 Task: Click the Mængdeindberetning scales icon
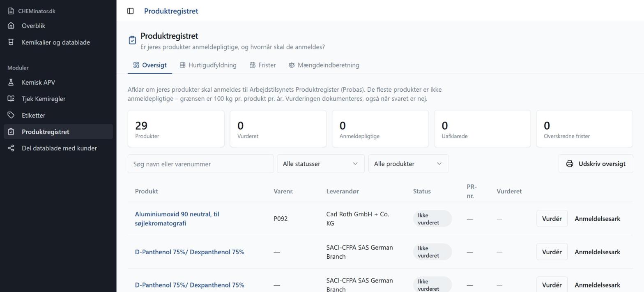tap(292, 65)
